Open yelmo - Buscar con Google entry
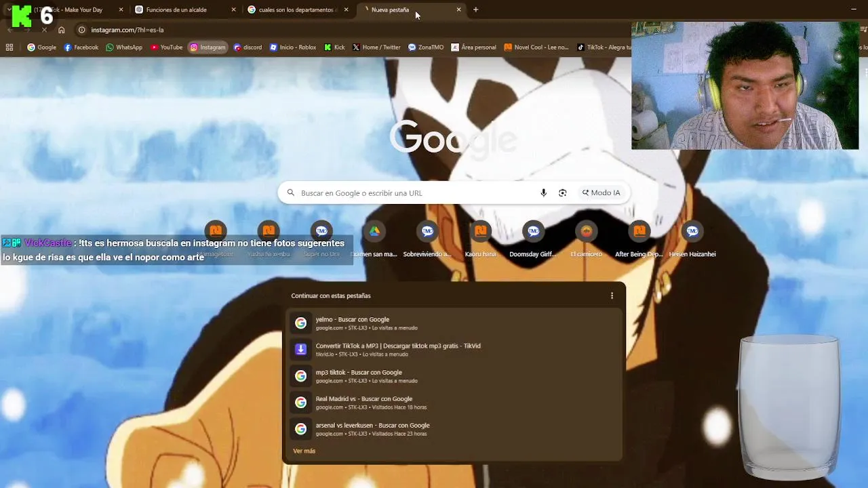This screenshot has width=868, height=488. click(454, 323)
